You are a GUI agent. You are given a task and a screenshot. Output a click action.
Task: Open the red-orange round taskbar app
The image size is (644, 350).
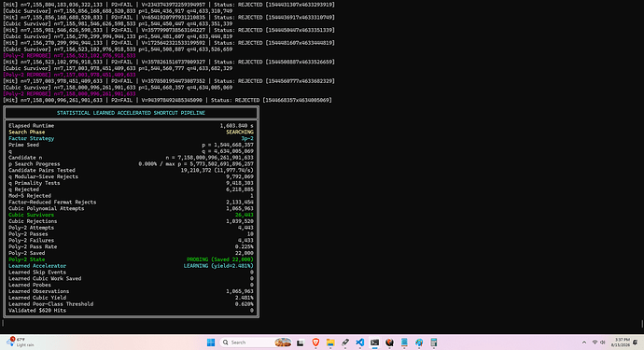pos(389,343)
